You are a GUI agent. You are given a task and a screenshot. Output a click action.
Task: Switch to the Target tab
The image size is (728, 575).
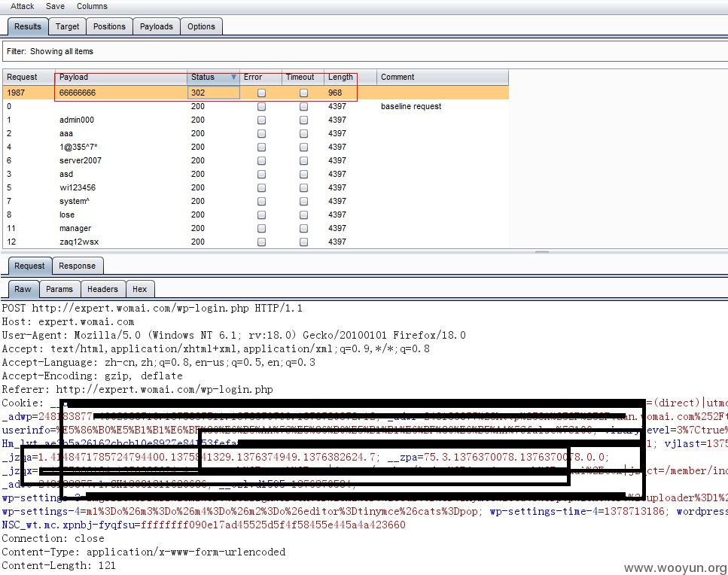coord(67,26)
